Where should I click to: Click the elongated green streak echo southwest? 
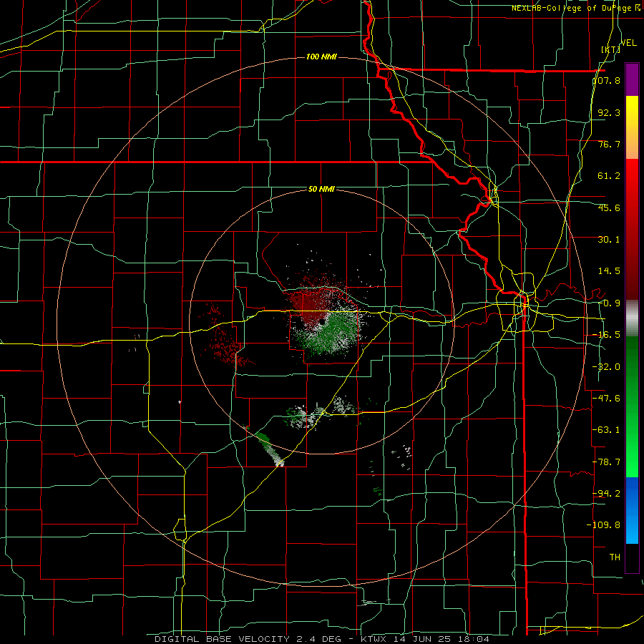[x=269, y=448]
